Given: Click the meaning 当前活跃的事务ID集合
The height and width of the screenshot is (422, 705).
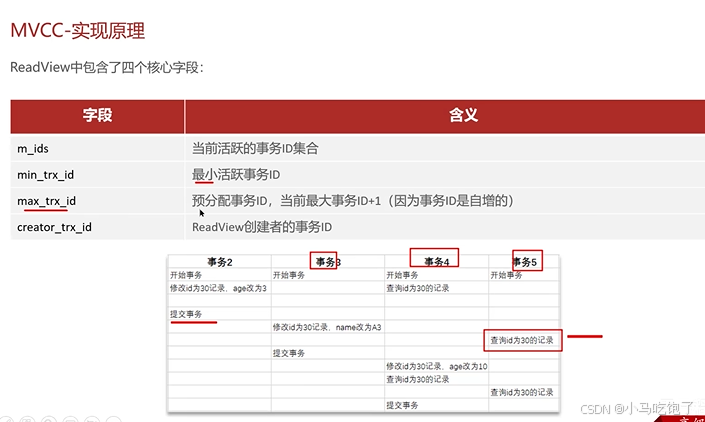Looking at the screenshot, I should click(255, 149).
